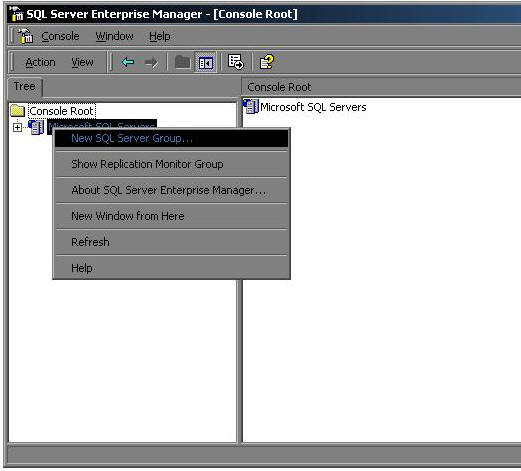Toggle the Show/Hide Console Tree icon

[205, 63]
